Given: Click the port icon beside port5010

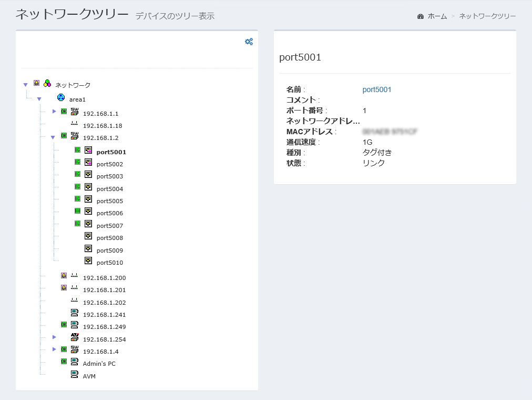Looking at the screenshot, I should pos(88,261).
